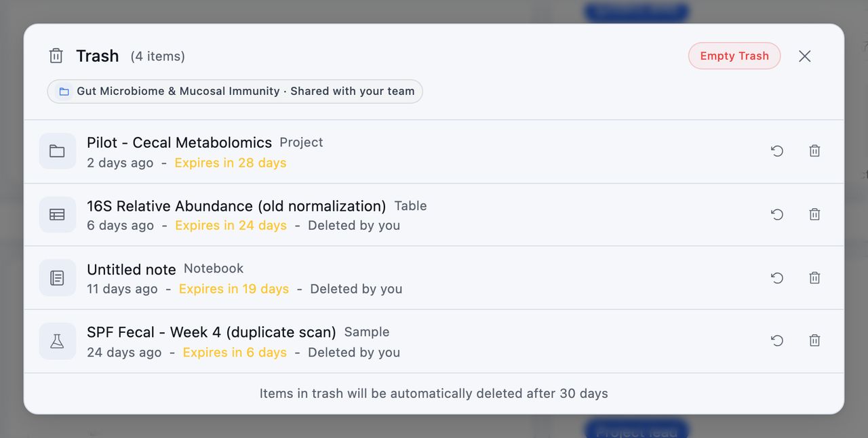868x438 pixels.
Task: Restore the 16S Relative Abundance table
Action: point(777,214)
